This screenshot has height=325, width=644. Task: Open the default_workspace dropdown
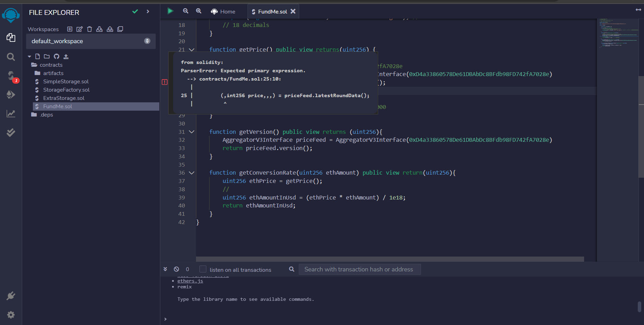91,41
